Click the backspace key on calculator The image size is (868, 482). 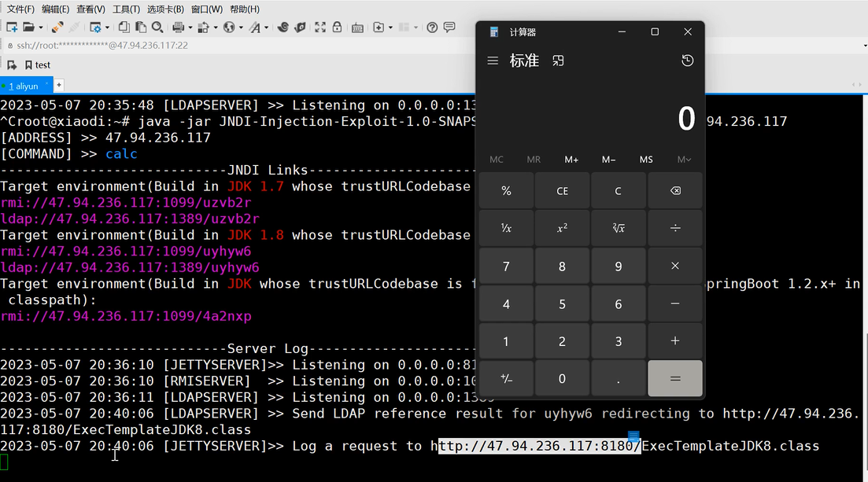675,190
